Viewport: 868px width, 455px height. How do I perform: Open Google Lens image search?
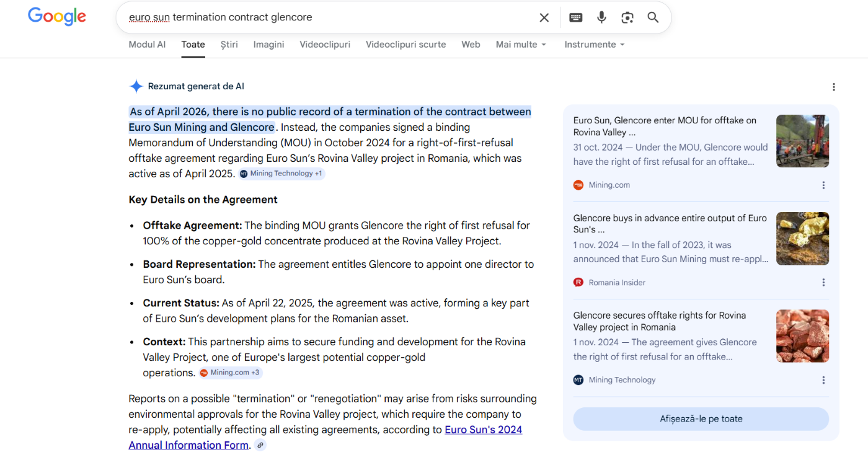point(627,17)
